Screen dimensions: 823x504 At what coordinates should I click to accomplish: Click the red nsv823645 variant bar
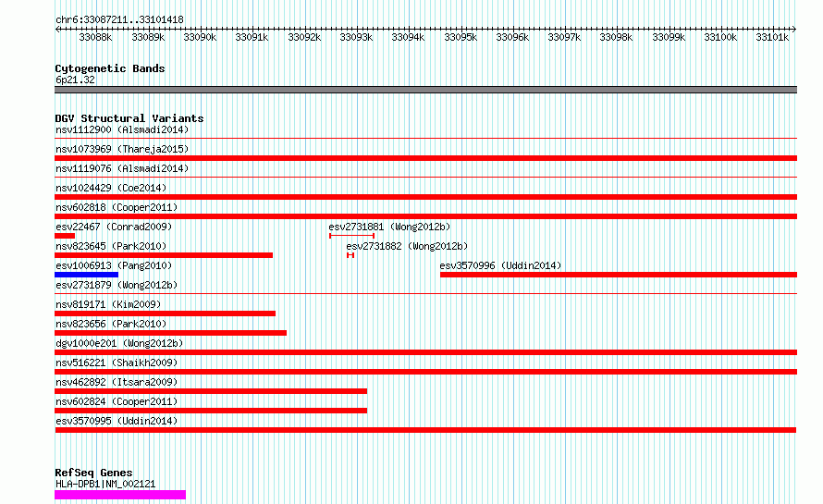pos(164,255)
